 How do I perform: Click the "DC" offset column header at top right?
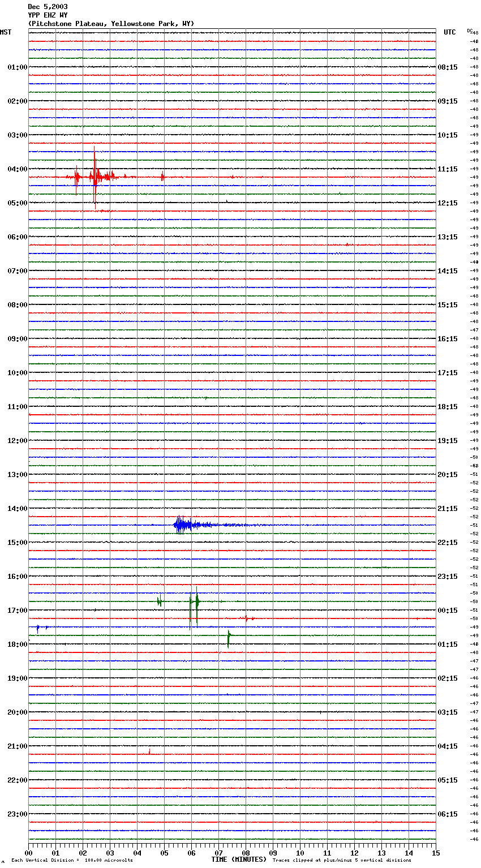[470, 31]
